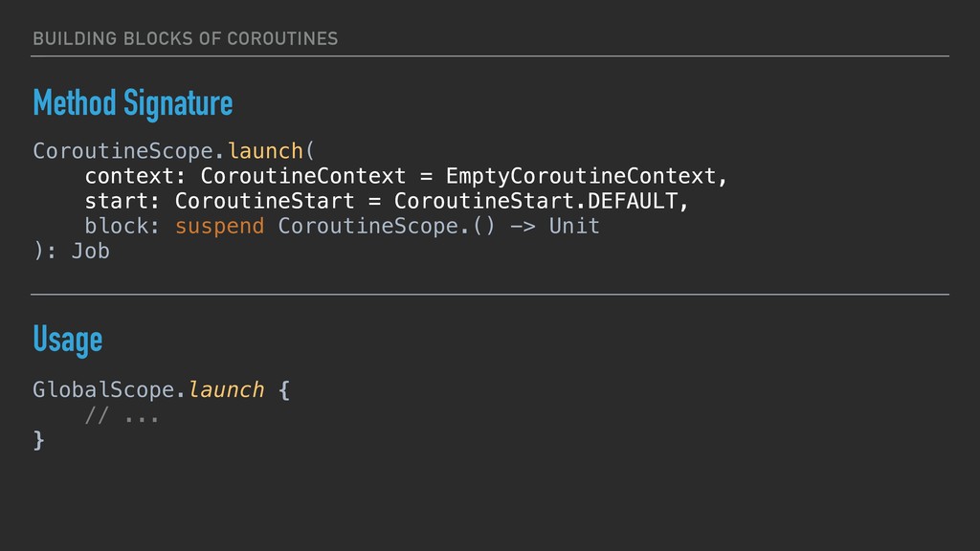Click the "EmptyCoroutineContext" default value
Viewport: 980px width, 551px height.
(x=580, y=177)
